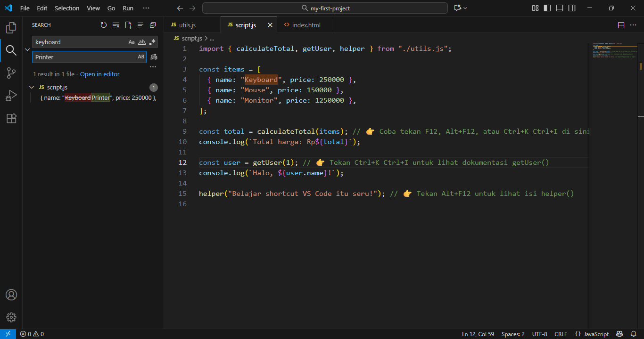Enable Use Regular Expression

[x=152, y=42]
